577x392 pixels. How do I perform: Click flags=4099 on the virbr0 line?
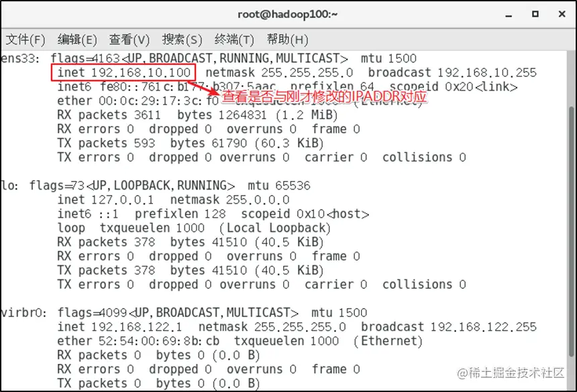92,313
